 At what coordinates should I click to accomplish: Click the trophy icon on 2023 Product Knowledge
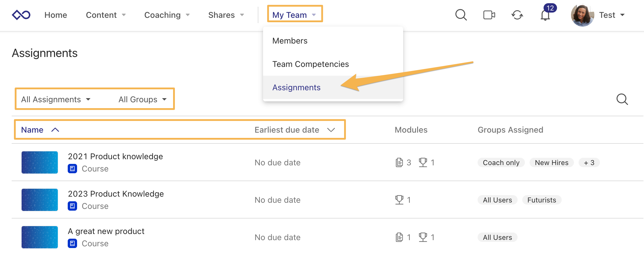point(399,200)
